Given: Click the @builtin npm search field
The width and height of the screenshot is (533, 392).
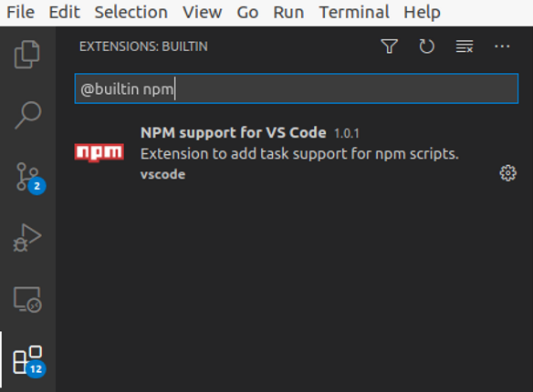Looking at the screenshot, I should (297, 88).
